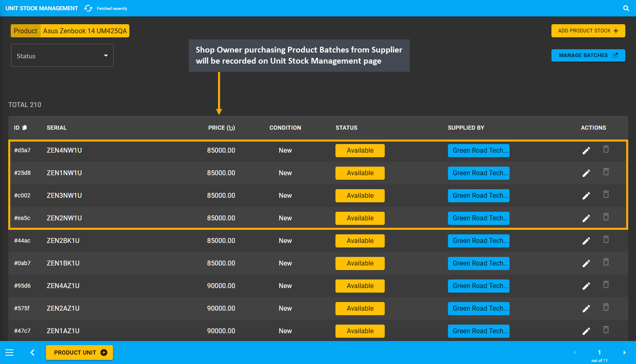
Task: Click Available status of ZEN1BK1U
Action: 360,263
